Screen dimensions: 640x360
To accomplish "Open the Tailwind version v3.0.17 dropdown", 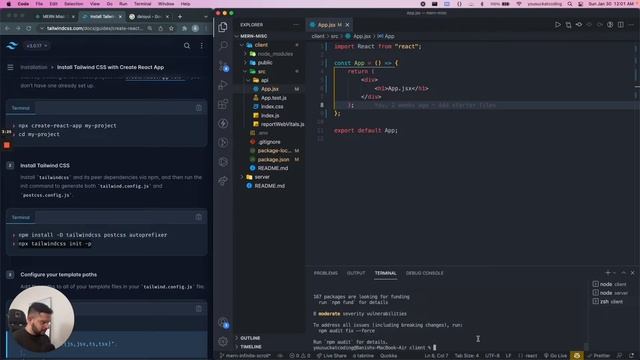I will 36,46.
